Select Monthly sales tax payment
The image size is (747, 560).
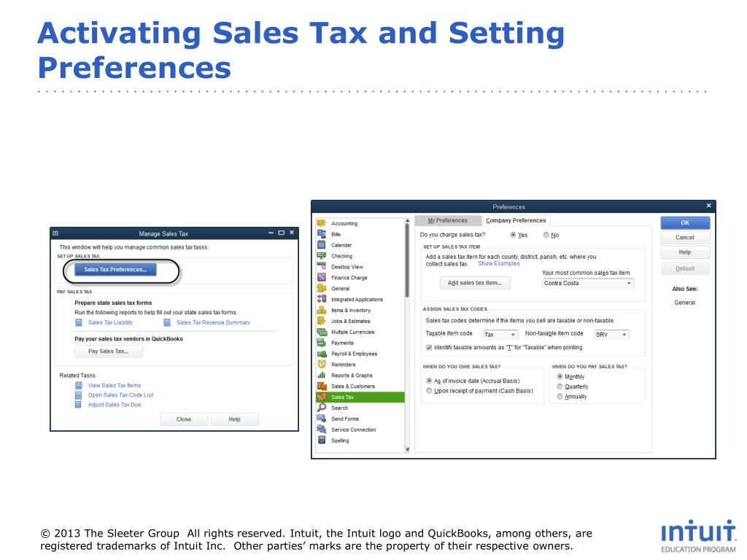pyautogui.click(x=560, y=377)
